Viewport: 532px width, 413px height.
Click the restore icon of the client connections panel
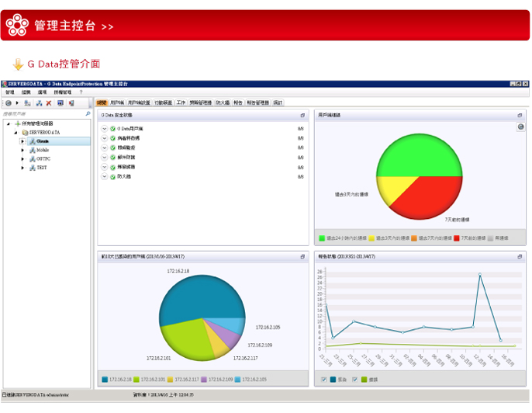pos(520,116)
